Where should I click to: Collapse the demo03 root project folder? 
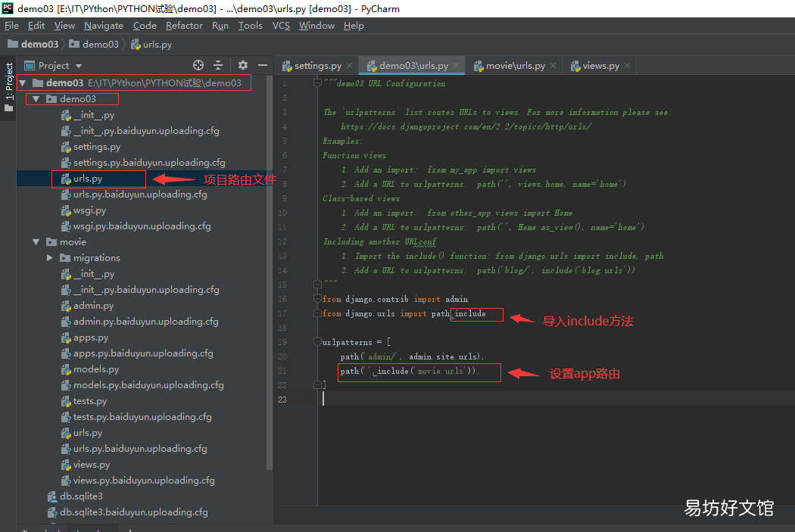23,82
